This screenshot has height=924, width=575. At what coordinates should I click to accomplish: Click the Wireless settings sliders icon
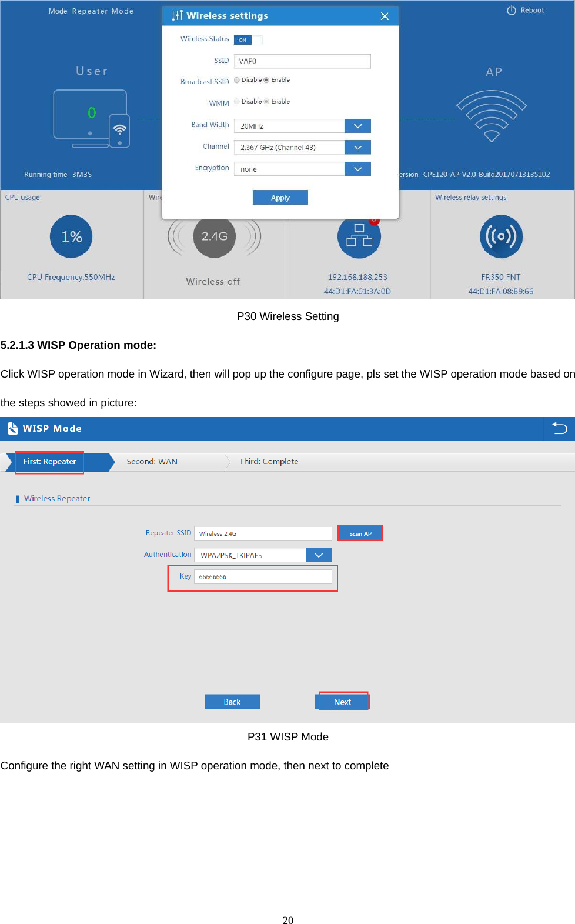177,15
